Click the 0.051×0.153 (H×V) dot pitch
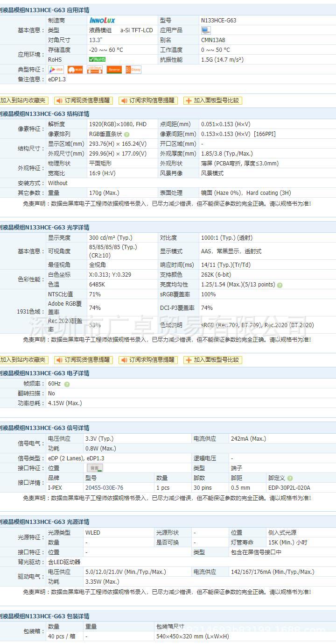Viewport: 336px width, 644px height. coord(225,124)
